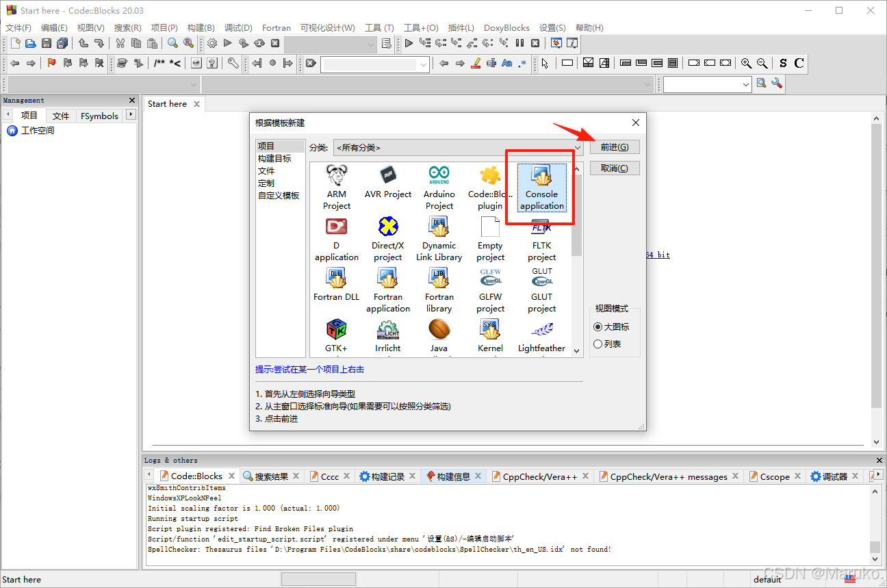Screen dimensions: 887x588
Task: Run the program with the green play icon
Action: 228,42
